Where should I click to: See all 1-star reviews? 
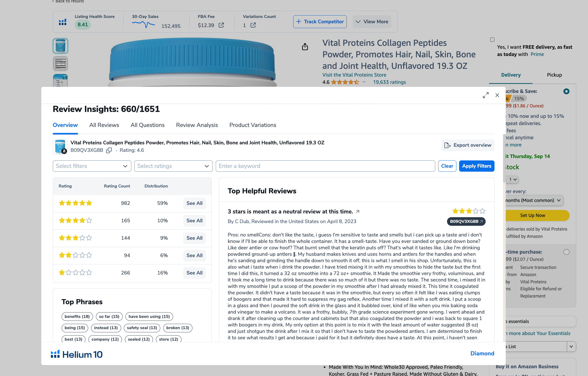[x=195, y=273]
